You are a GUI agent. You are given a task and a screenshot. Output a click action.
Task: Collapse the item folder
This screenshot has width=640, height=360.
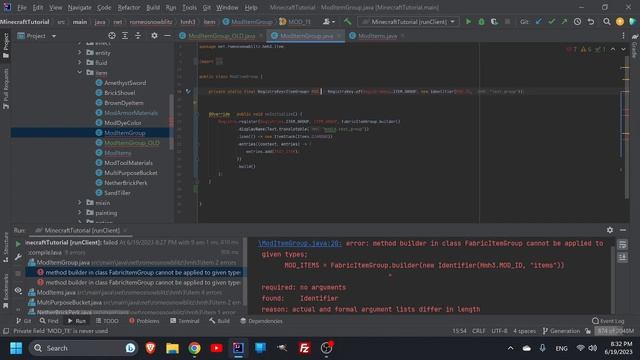80,73
